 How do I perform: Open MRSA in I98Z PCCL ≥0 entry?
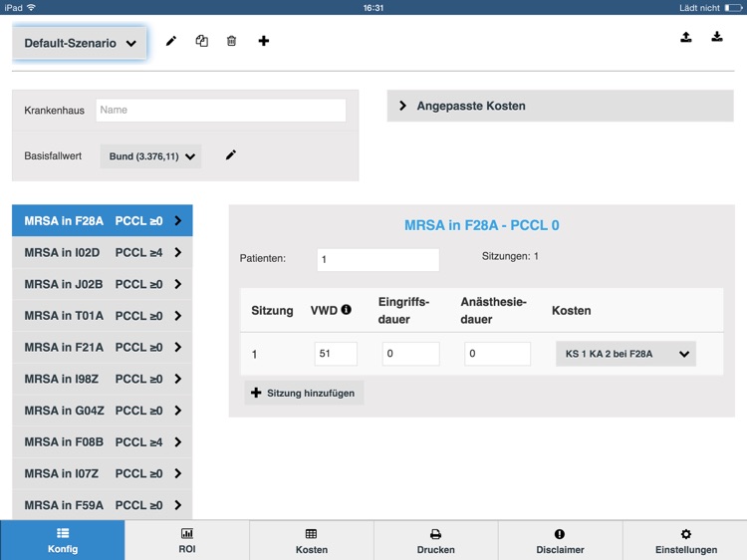103,379
